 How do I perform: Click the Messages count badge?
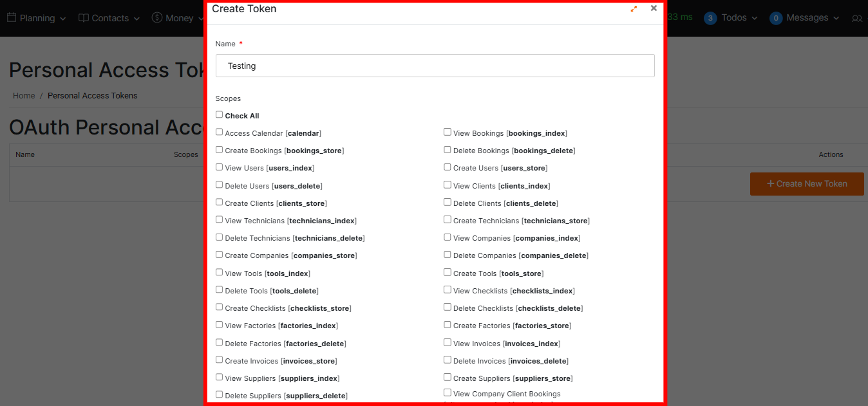[x=776, y=18]
